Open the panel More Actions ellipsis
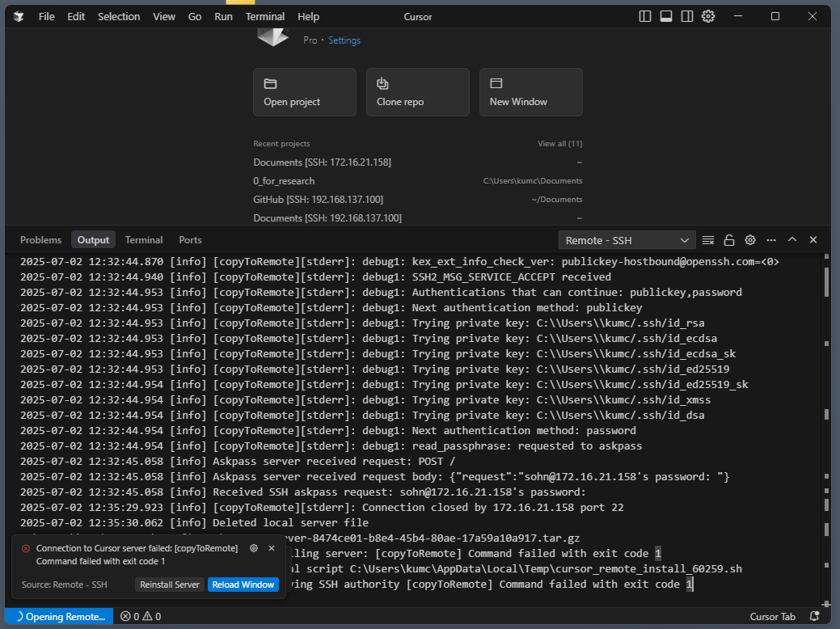Screen dimensions: 840x629 click(x=771, y=240)
